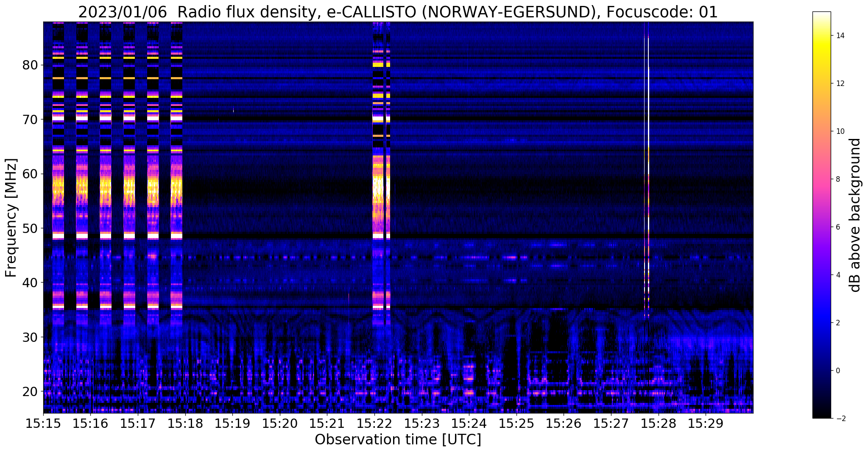This screenshot has width=868, height=452.
Task: Click the 80 MHz frequency tick label
Action: (31, 65)
